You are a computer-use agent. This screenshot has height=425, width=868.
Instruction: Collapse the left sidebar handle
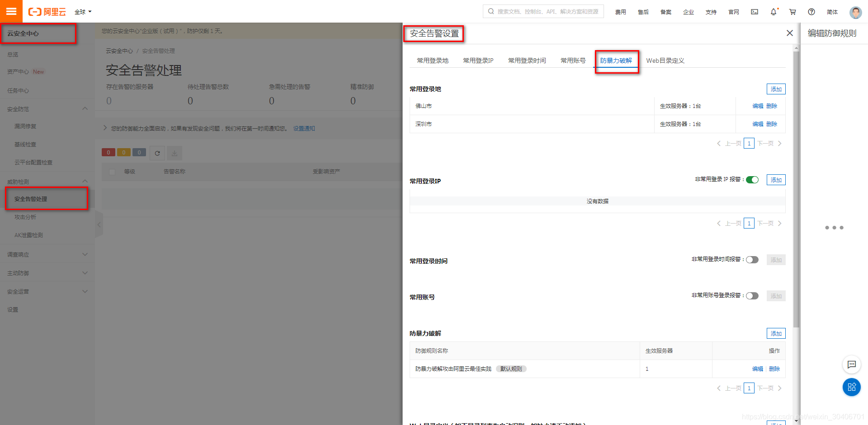(x=99, y=224)
